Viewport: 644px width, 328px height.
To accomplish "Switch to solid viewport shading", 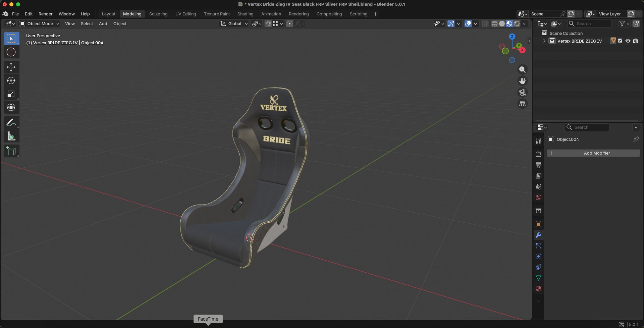I will pyautogui.click(x=502, y=23).
